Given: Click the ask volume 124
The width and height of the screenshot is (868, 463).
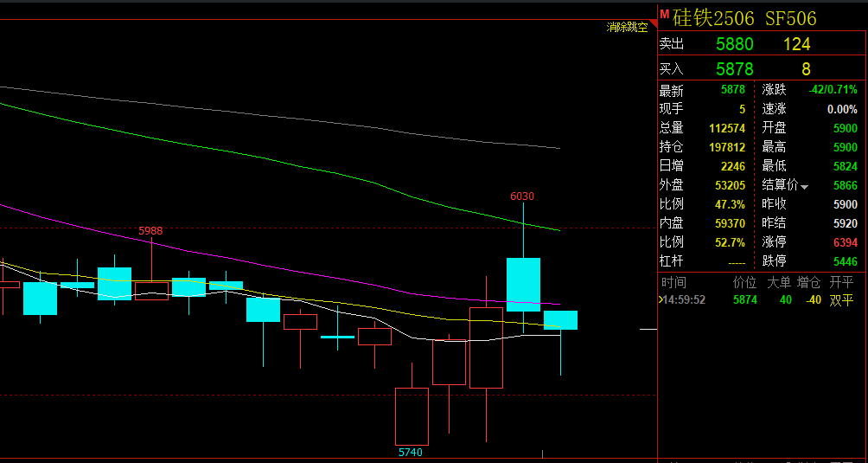Looking at the screenshot, I should [796, 44].
